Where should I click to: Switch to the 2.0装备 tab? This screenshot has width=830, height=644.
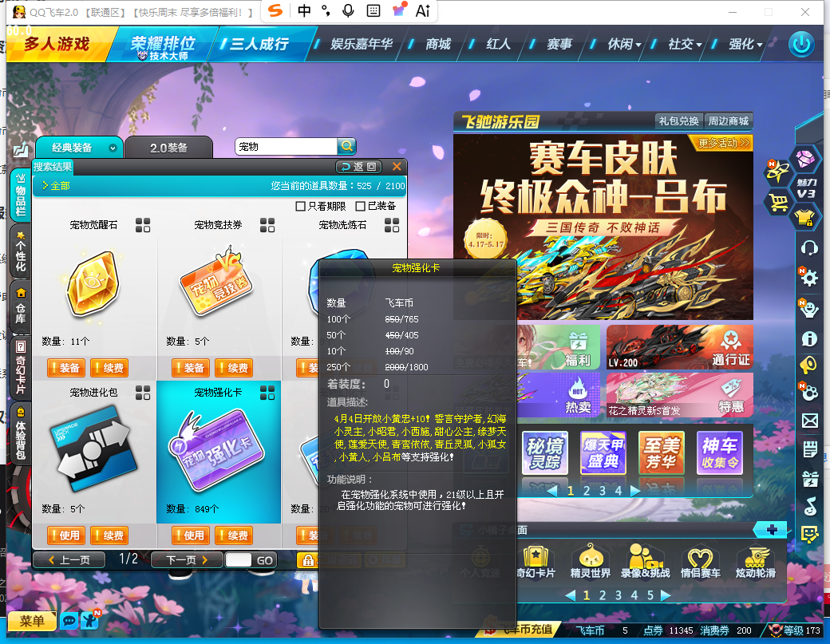point(169,148)
